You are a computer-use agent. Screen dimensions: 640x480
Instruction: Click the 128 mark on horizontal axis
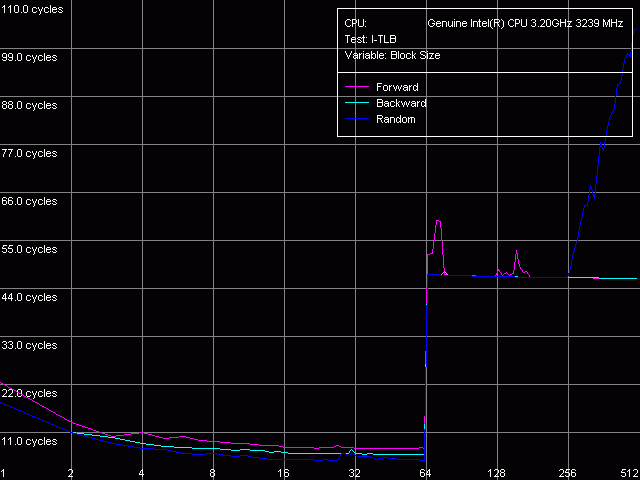tap(497, 473)
